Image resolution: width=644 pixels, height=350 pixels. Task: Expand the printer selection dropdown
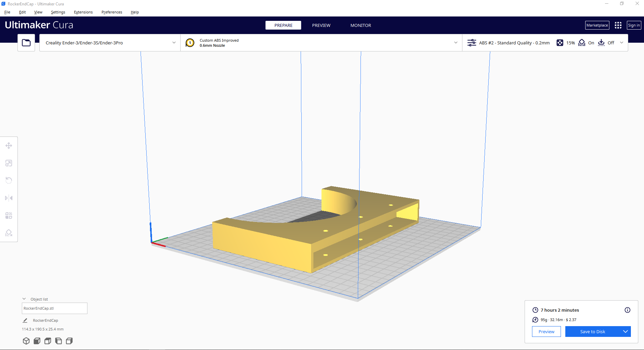click(174, 43)
